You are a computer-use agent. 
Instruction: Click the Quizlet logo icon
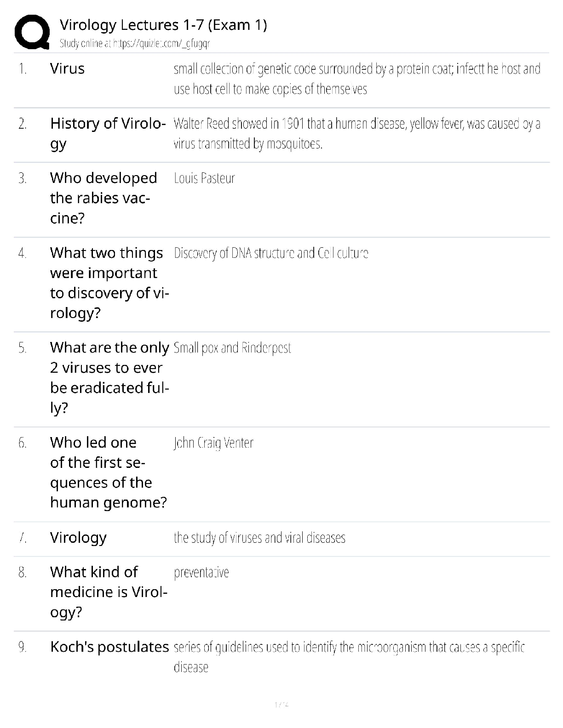click(32, 31)
